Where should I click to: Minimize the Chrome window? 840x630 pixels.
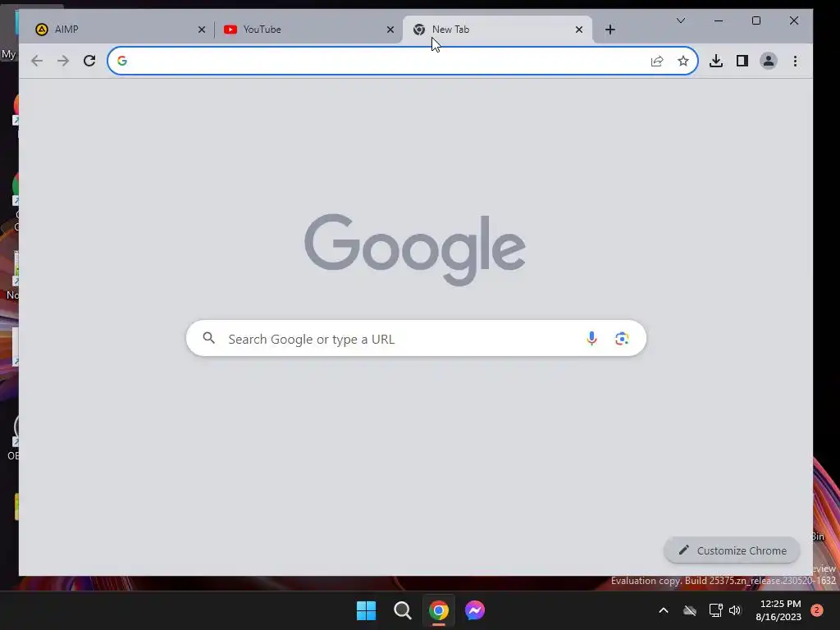pos(719,21)
